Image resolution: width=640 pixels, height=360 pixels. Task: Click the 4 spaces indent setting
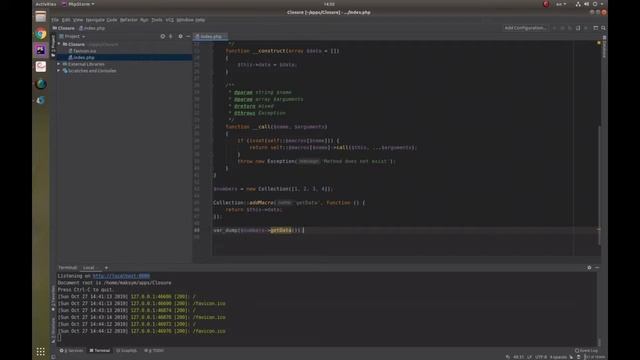558,357
